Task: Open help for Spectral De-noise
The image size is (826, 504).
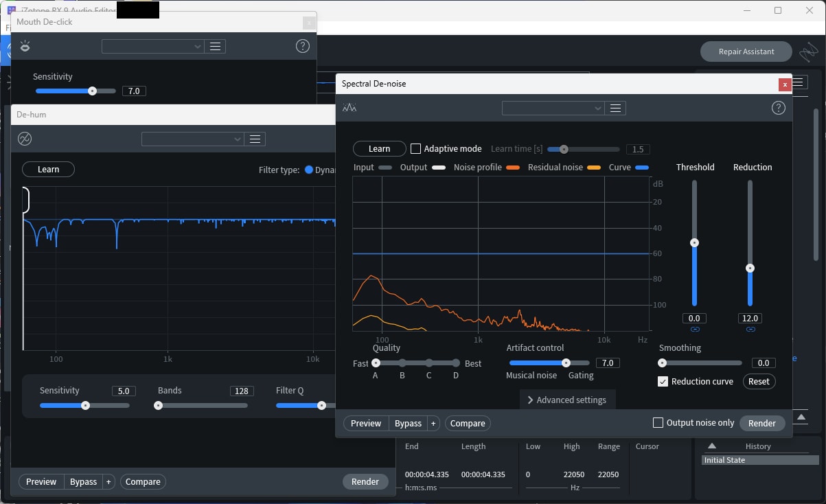Action: (x=778, y=108)
